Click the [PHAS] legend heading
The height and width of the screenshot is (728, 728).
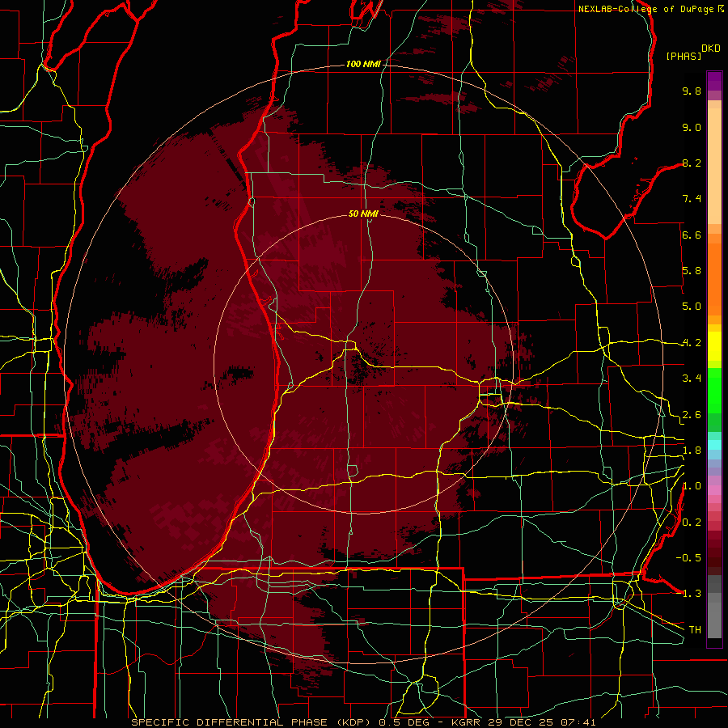684,56
